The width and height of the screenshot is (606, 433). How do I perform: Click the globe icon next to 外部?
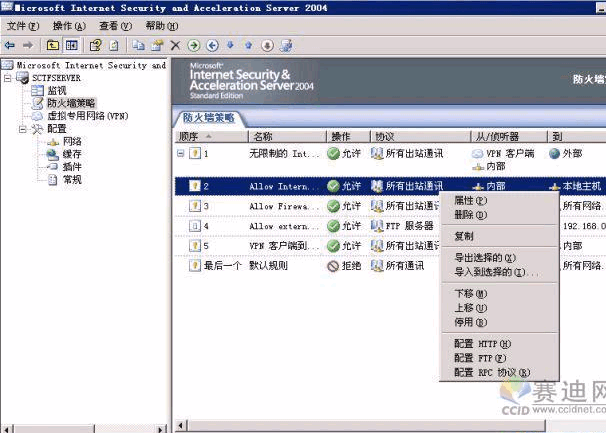pos(554,153)
